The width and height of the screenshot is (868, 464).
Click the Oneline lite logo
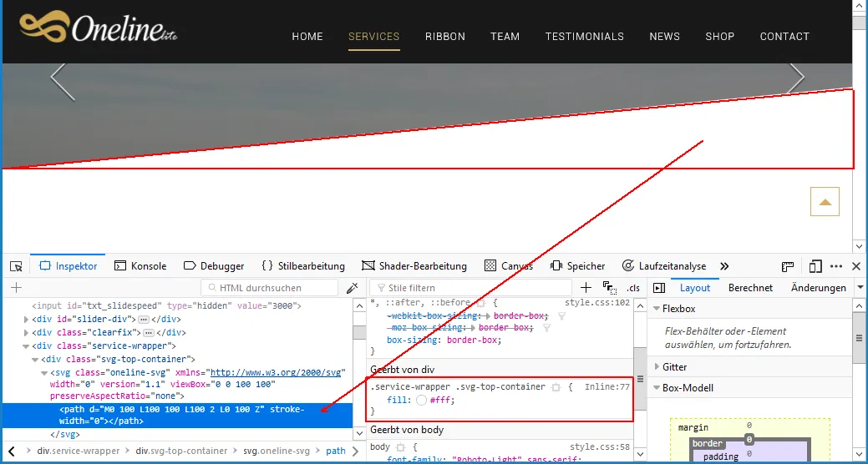click(99, 27)
